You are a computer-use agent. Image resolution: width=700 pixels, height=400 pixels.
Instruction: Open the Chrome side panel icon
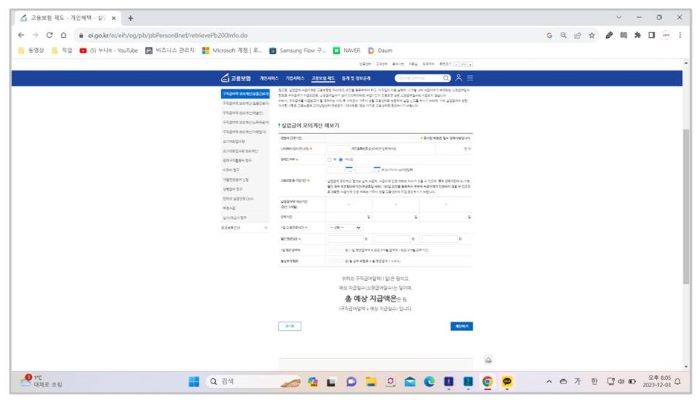(x=651, y=35)
